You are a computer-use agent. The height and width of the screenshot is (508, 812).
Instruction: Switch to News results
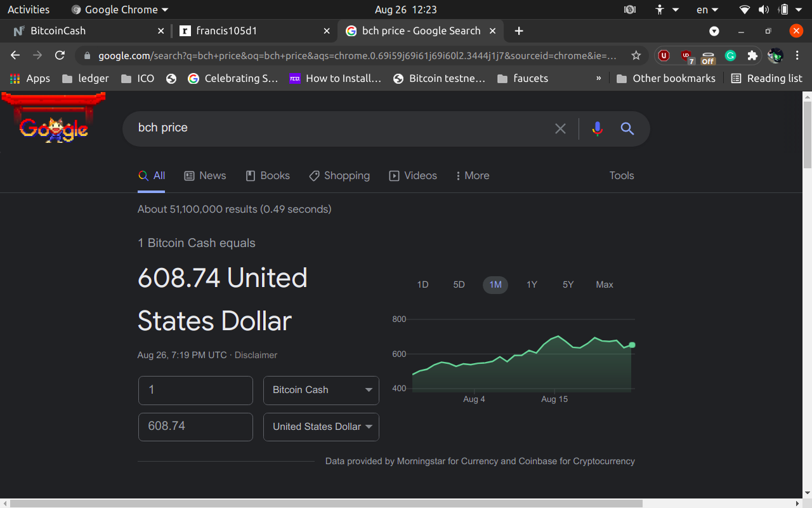click(205, 176)
